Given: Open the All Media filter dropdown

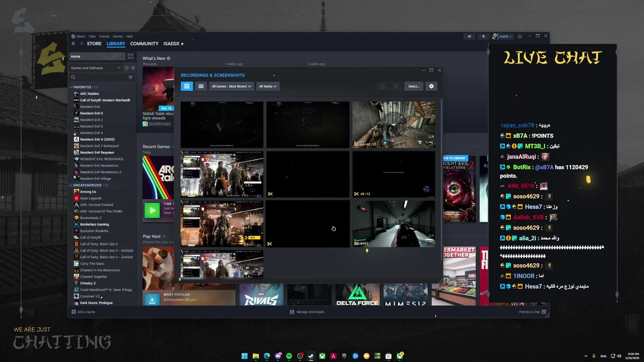Looking at the screenshot, I should pyautogui.click(x=267, y=86).
